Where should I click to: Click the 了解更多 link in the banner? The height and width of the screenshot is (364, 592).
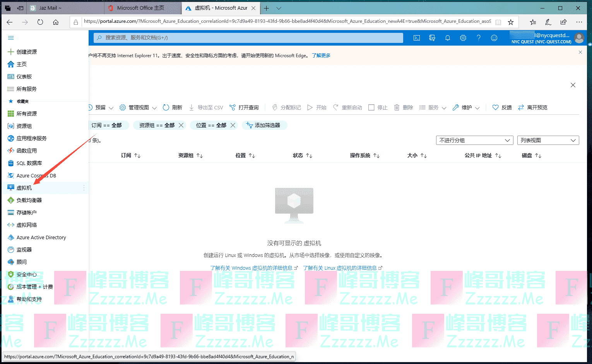321,56
